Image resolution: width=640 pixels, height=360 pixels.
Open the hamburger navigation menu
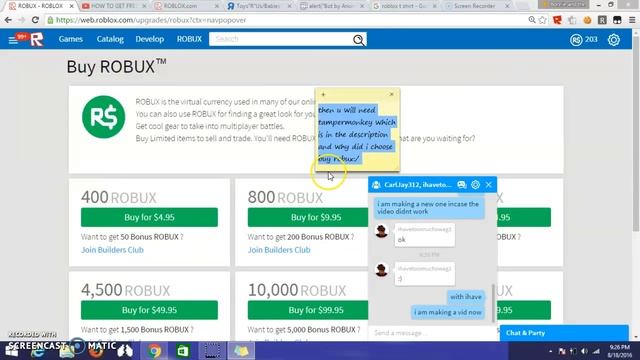[13, 40]
